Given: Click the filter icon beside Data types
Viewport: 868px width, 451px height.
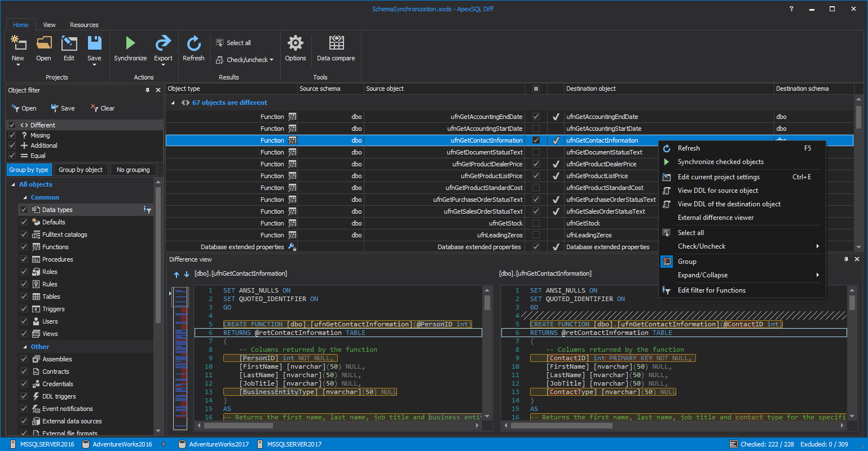Looking at the screenshot, I should pyautogui.click(x=147, y=210).
